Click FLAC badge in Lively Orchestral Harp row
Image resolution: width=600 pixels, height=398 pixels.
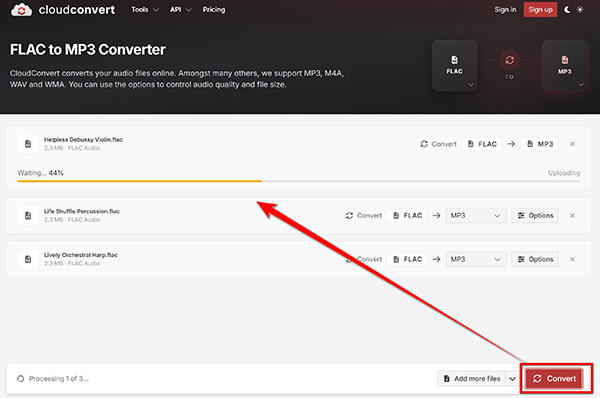[x=408, y=259]
